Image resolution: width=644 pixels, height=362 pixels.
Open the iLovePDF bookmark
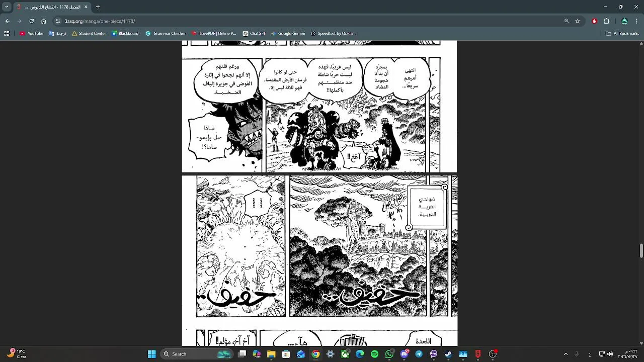point(213,34)
